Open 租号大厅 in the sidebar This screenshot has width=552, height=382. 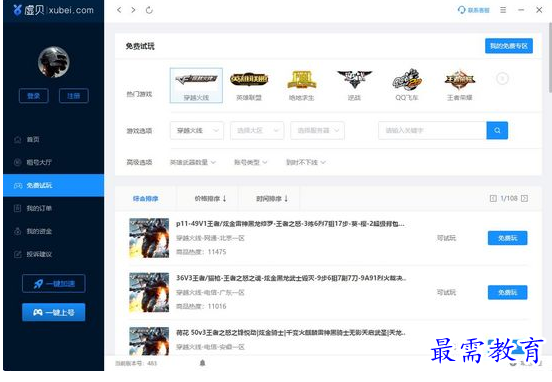[x=54, y=162]
